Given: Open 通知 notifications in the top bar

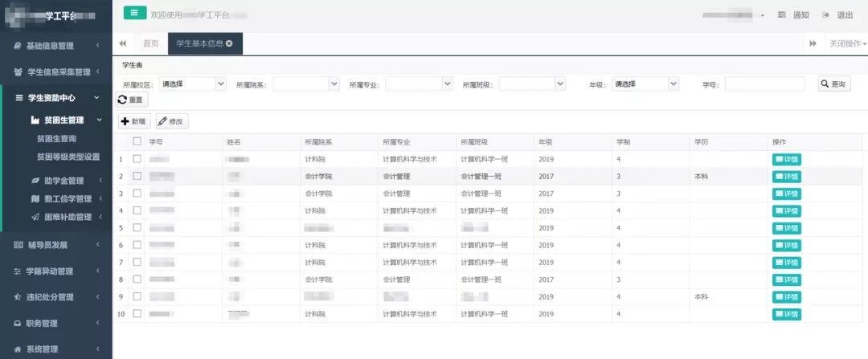Looking at the screenshot, I should click(x=794, y=15).
